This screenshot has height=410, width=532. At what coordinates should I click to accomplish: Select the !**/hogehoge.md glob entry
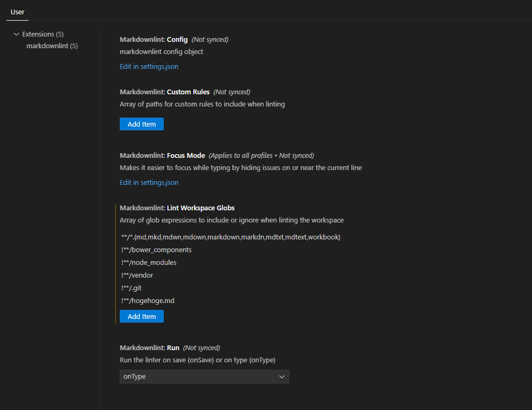(x=148, y=301)
